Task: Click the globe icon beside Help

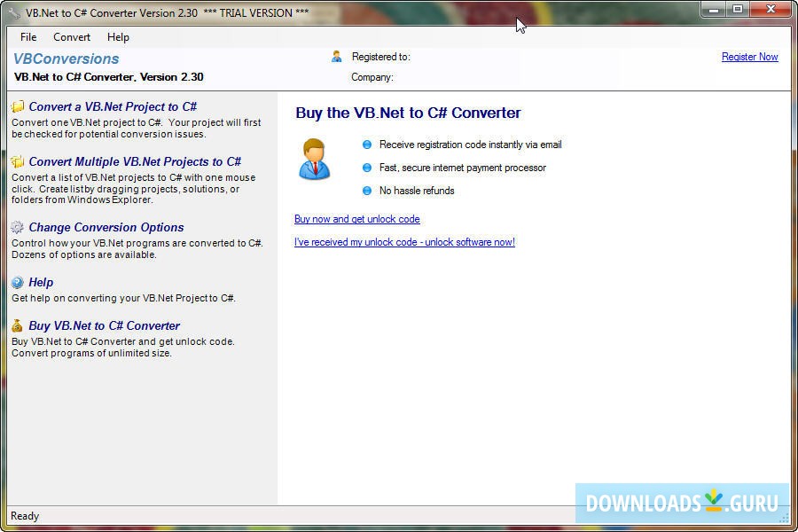Action: click(18, 282)
